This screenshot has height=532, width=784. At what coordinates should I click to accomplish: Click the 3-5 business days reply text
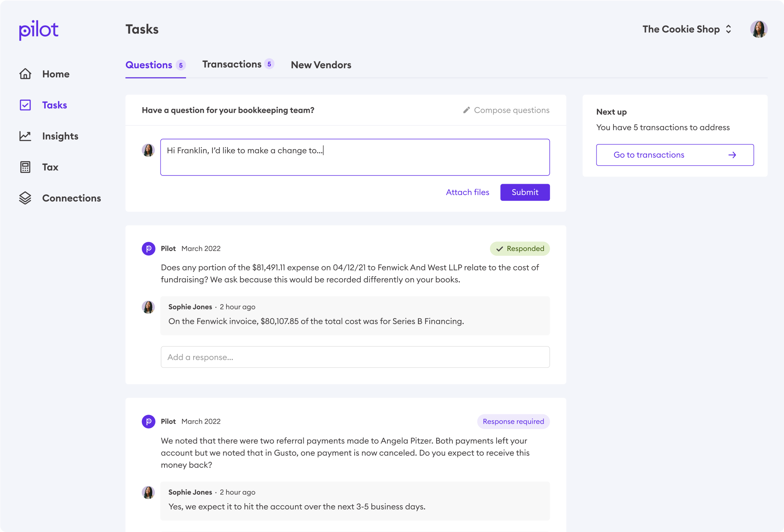297,506
